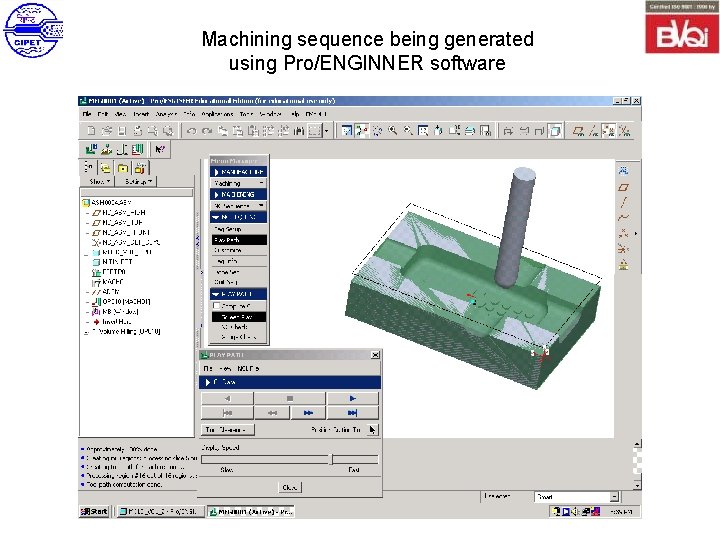Click the Save toolbar icon

(122, 131)
